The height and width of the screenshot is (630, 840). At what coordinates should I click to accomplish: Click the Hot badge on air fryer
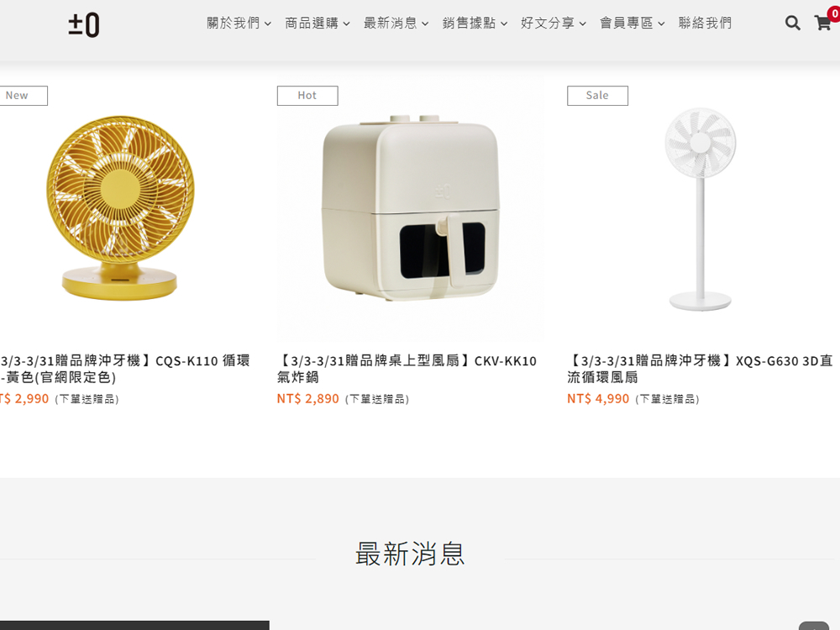coord(307,96)
